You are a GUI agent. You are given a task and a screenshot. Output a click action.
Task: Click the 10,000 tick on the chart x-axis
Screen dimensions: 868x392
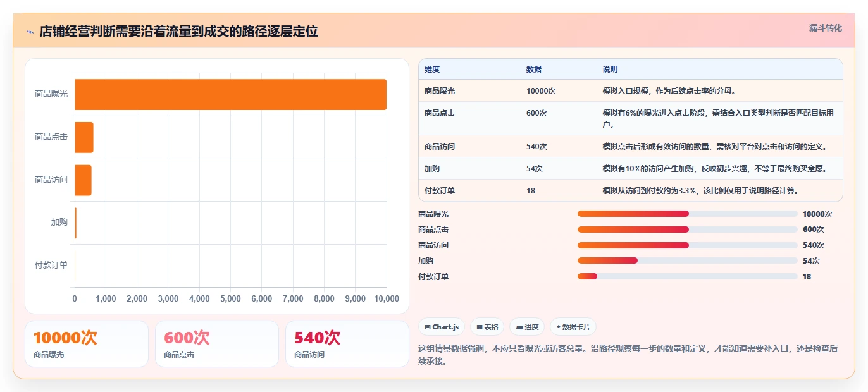pyautogui.click(x=387, y=298)
